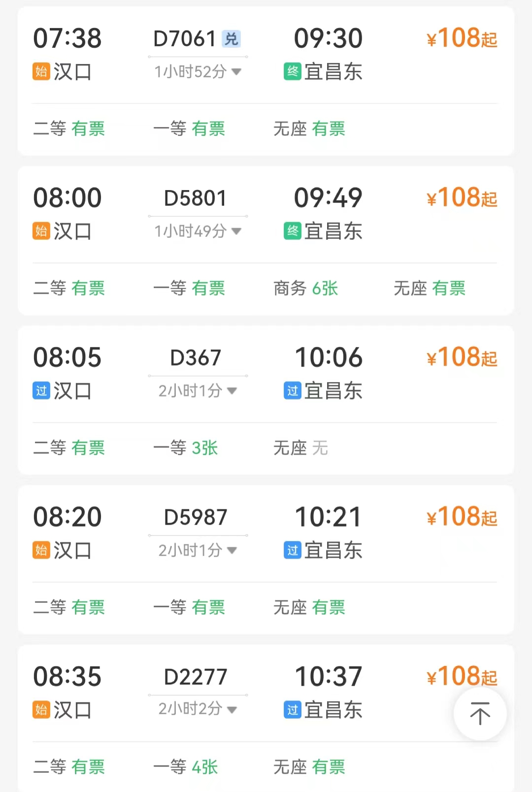Expand the 1小时52分 stop list for D7061

[198, 72]
